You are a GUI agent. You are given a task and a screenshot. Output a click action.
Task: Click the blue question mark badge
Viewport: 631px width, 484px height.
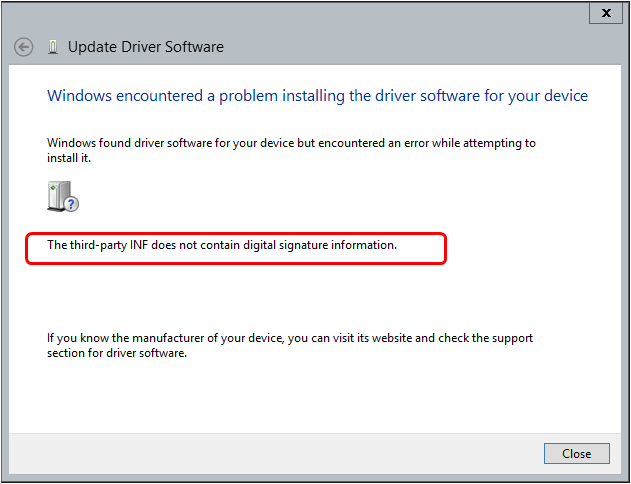[x=72, y=204]
